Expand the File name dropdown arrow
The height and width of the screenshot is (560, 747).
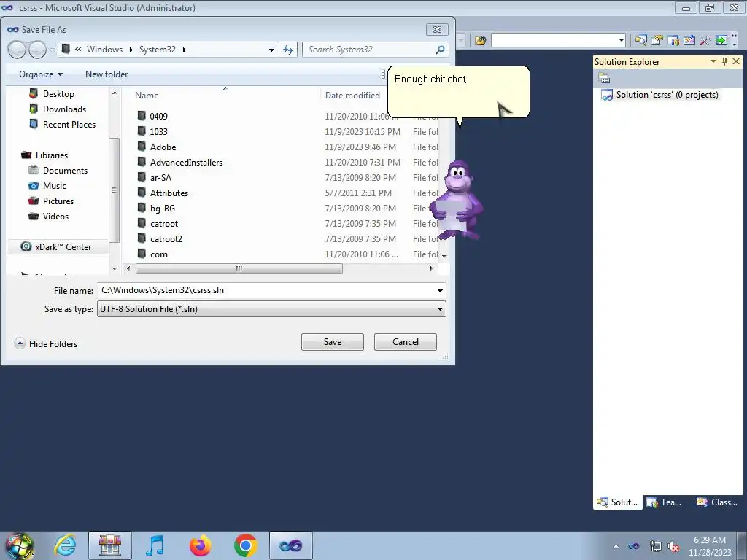click(x=440, y=290)
